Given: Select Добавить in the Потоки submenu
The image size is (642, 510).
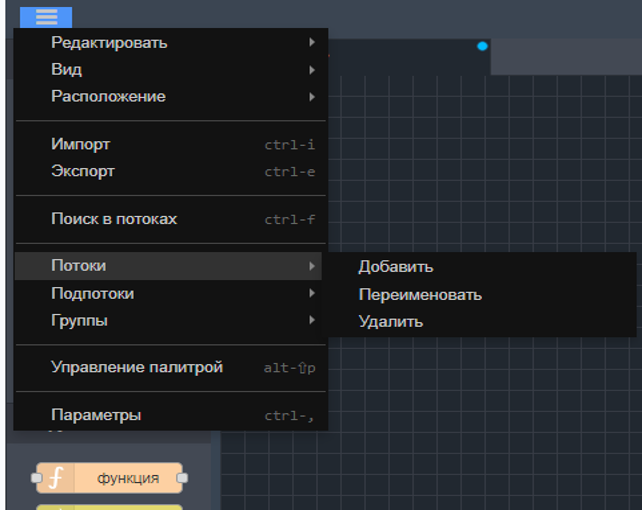Looking at the screenshot, I should (x=396, y=266).
